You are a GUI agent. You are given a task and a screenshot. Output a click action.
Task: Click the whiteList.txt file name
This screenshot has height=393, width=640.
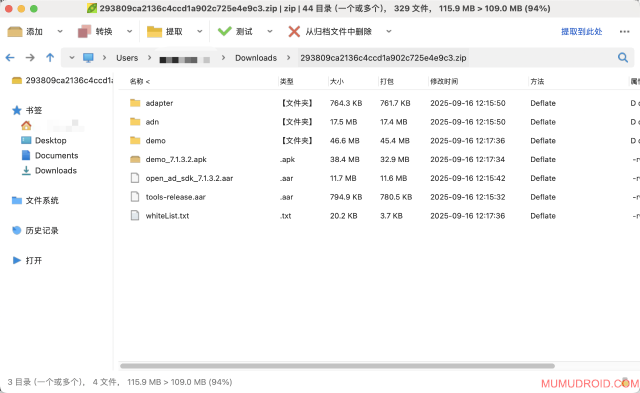point(167,216)
